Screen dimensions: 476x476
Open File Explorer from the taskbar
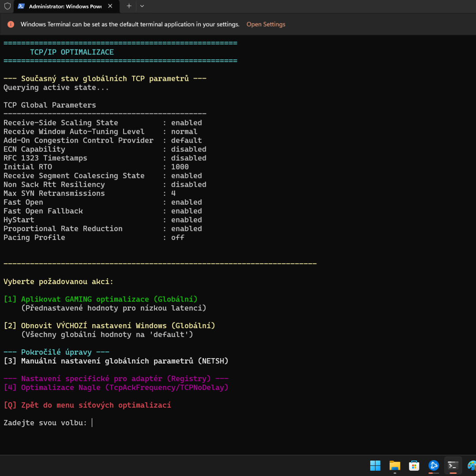point(394,465)
